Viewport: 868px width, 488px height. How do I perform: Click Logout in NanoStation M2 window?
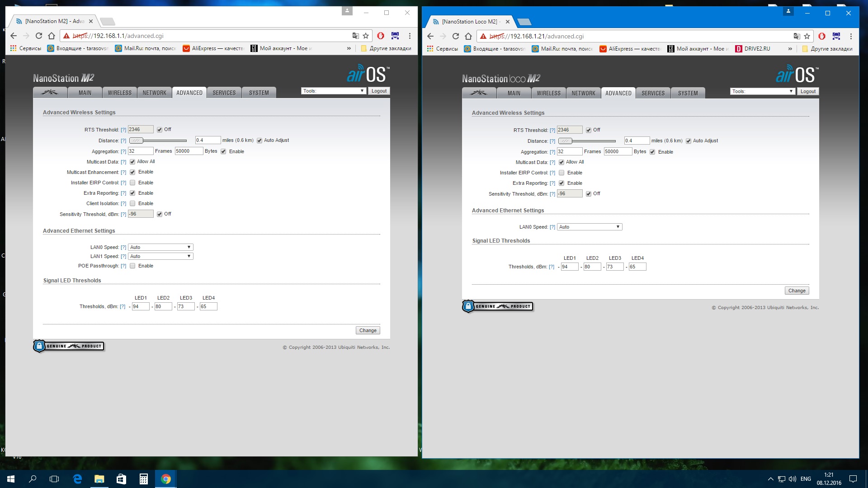(x=379, y=91)
